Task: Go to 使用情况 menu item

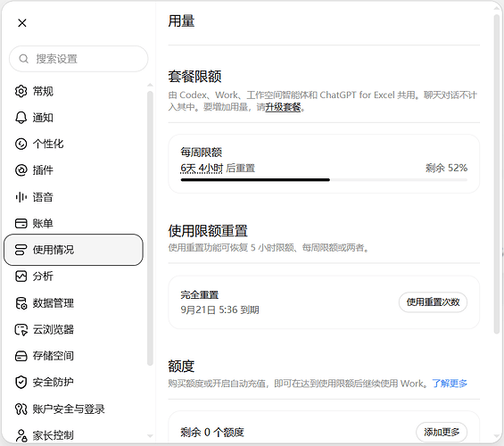Action: tap(73, 250)
